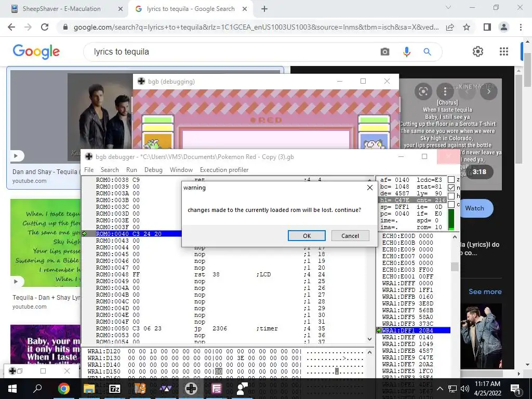Open the Search menu in bgb debugger
The height and width of the screenshot is (399, 532).
pos(110,170)
